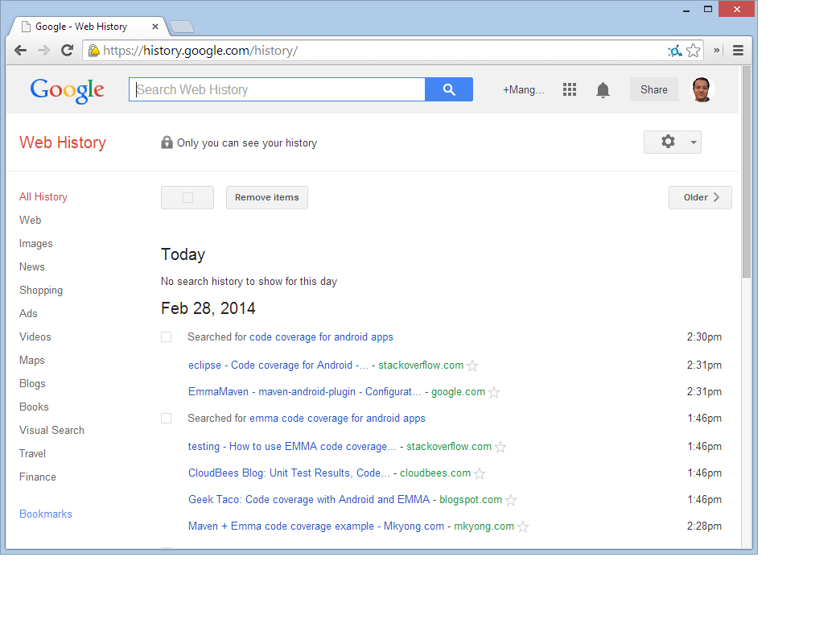Check the 'emma code coverage' search checkbox
Image resolution: width=840 pixels, height=644 pixels.
pyautogui.click(x=167, y=419)
